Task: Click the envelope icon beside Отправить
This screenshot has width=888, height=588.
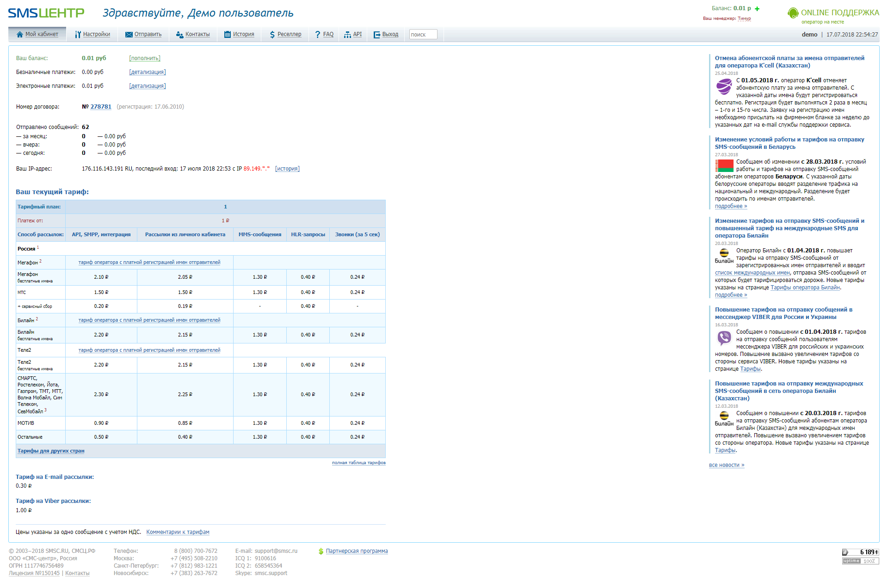Action: click(129, 35)
